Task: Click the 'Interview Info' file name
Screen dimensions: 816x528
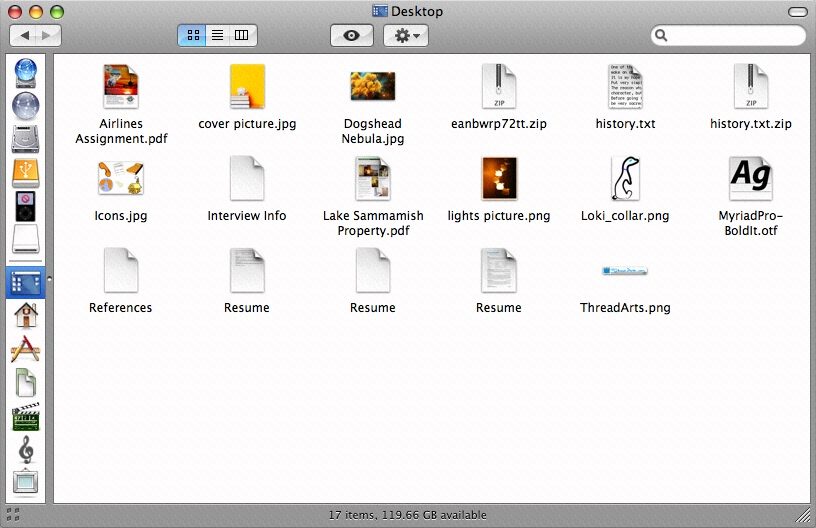Action: [247, 216]
